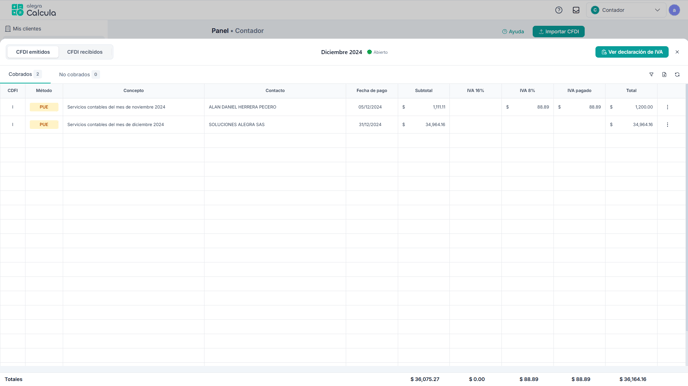Viewport: 688px width, 386px height.
Task: Click the Importar CFDI button
Action: click(559, 32)
